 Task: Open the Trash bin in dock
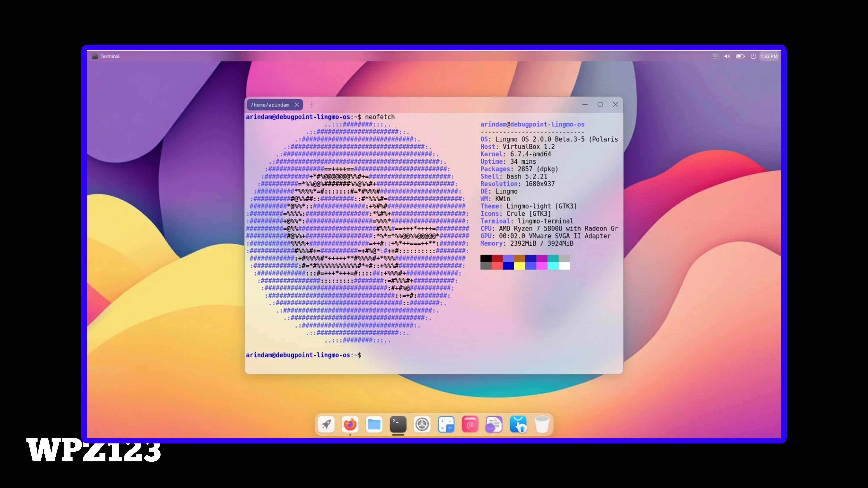pos(542,424)
